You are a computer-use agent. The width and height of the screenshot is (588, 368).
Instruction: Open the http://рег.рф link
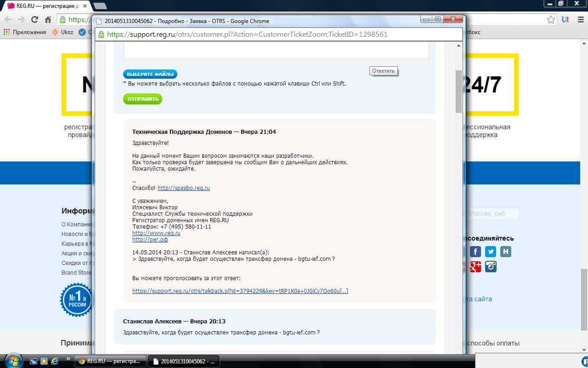[x=150, y=240]
